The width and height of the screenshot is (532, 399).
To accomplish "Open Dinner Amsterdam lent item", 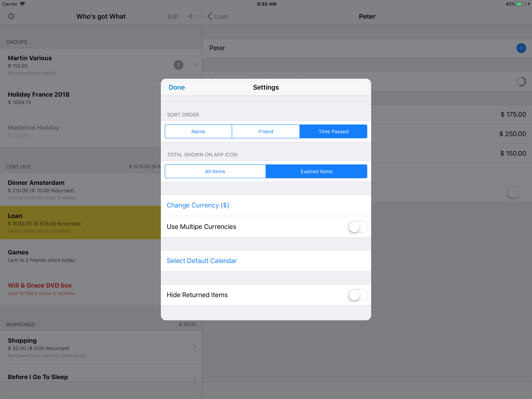I will (80, 190).
